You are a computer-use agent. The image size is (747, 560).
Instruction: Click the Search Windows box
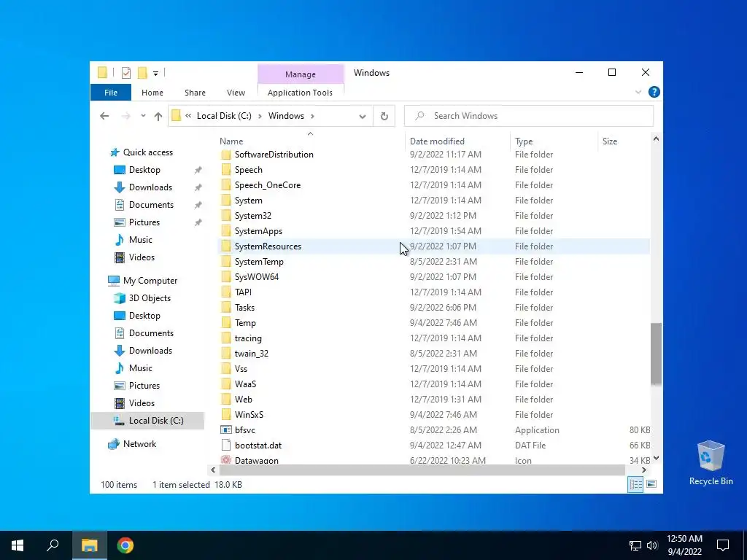[x=529, y=116]
